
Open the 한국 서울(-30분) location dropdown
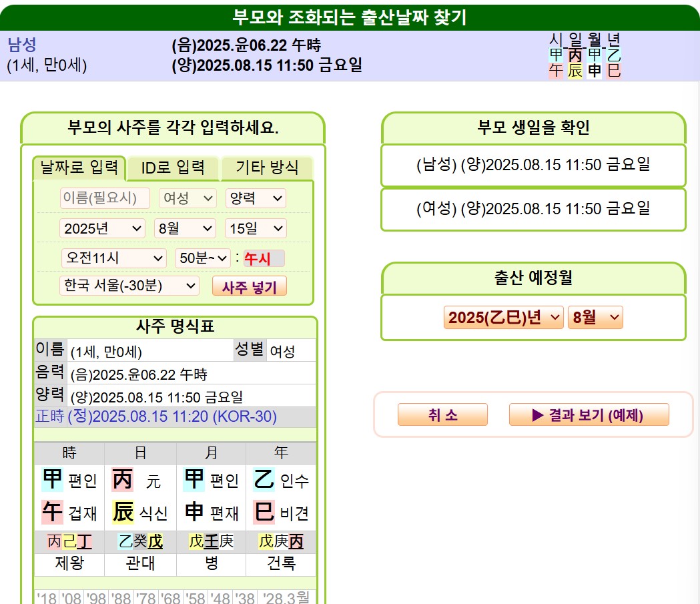pyautogui.click(x=129, y=286)
